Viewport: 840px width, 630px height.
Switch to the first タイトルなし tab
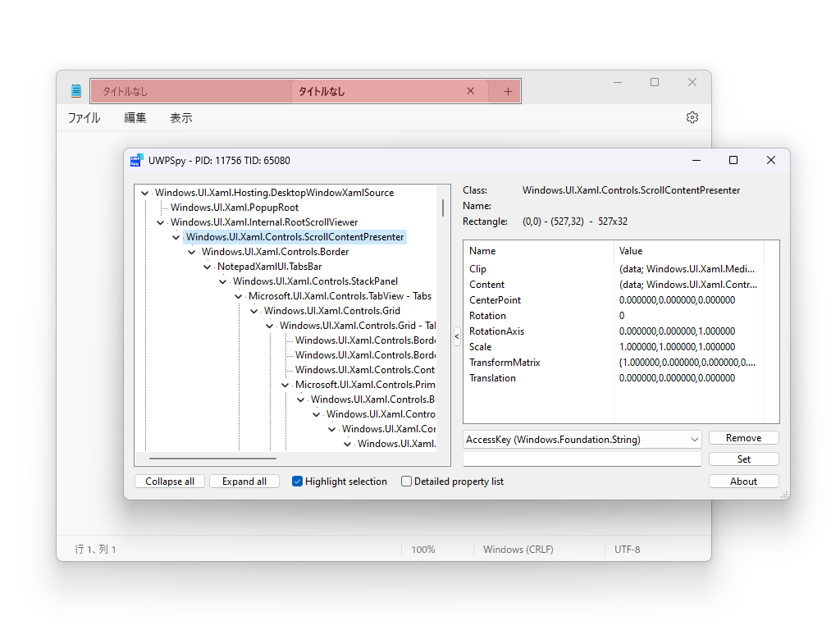click(191, 92)
